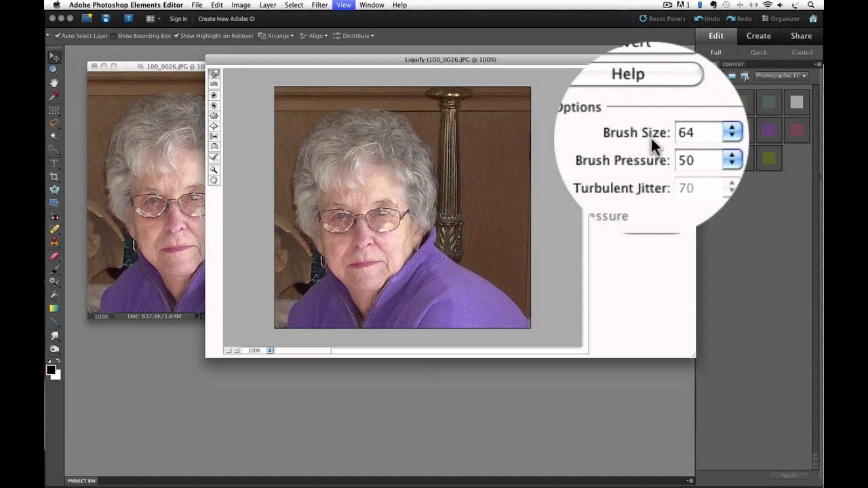Select the Magic Wand tool
The width and height of the screenshot is (868, 488).
54,136
